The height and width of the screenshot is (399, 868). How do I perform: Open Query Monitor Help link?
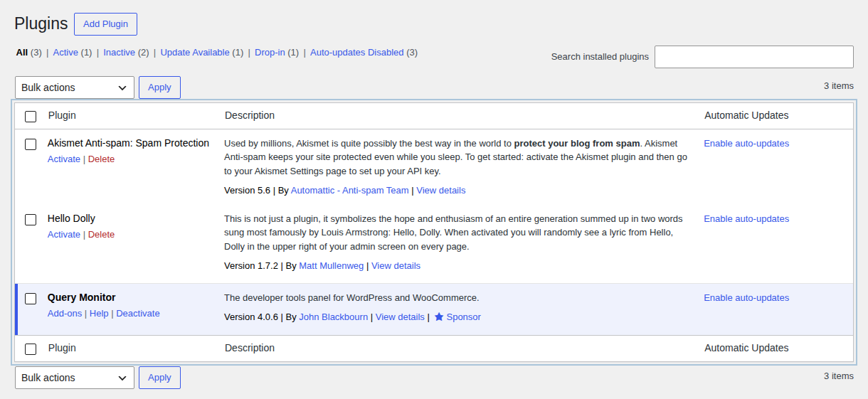click(x=99, y=314)
